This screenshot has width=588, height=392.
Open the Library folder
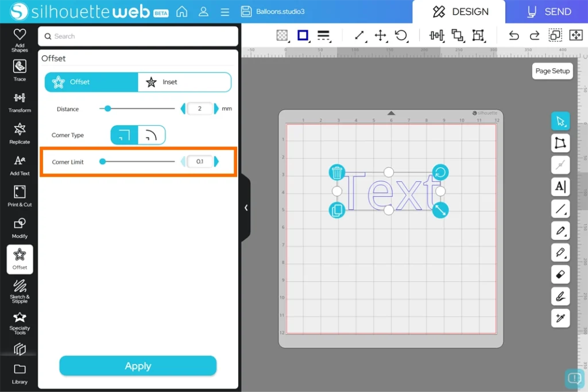20,373
